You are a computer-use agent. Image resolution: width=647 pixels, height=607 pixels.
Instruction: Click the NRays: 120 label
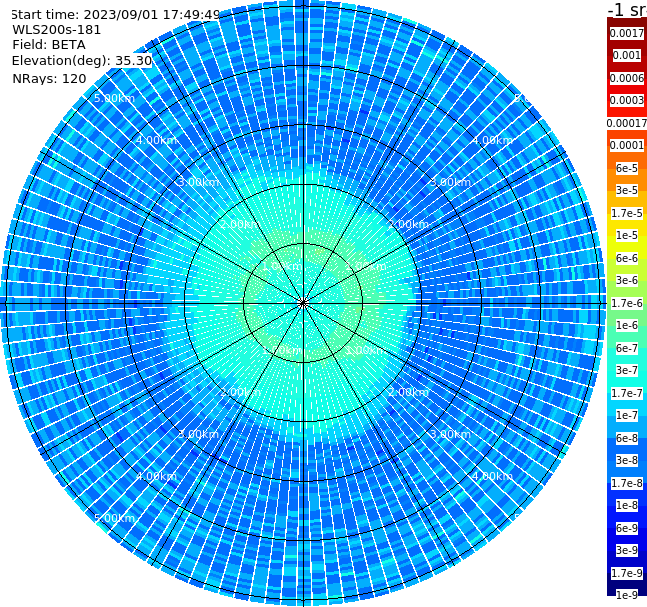tap(49, 78)
